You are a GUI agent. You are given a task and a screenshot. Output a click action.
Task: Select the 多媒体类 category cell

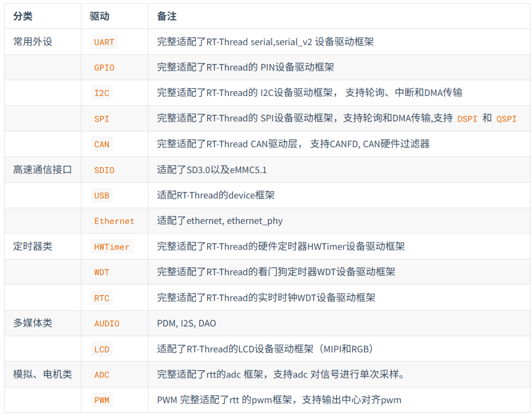33,323
